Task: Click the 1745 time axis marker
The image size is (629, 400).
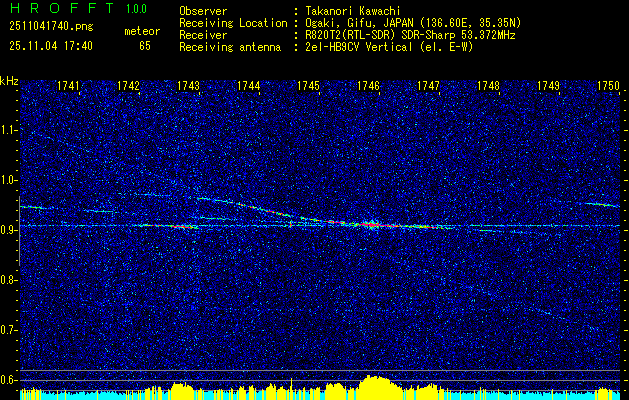Action: (308, 85)
